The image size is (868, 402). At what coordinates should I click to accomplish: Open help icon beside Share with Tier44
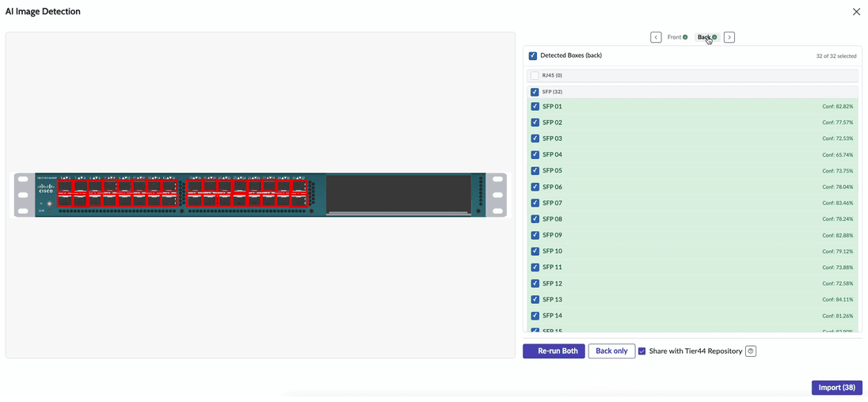[x=751, y=351]
